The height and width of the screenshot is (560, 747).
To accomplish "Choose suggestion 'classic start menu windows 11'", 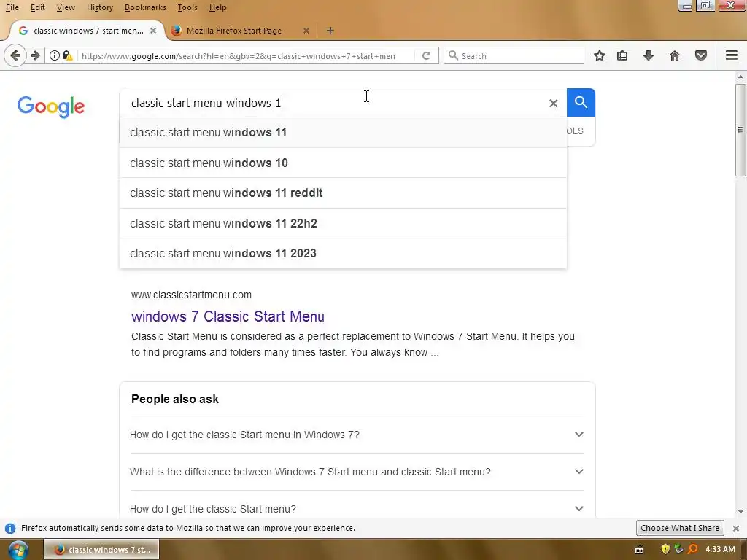I will tap(343, 133).
